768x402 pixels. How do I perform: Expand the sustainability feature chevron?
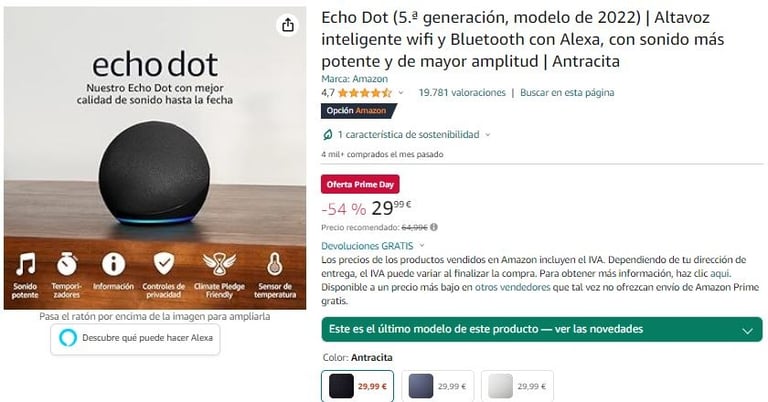[487, 135]
